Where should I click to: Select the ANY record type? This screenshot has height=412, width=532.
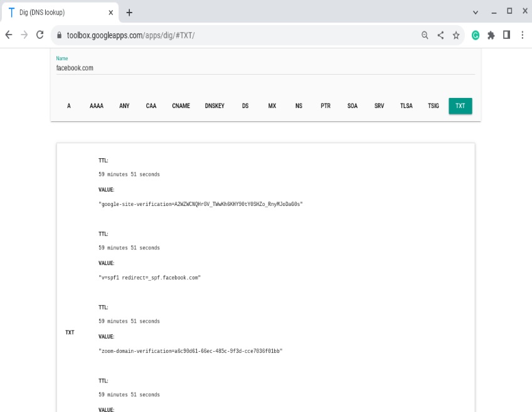(124, 106)
